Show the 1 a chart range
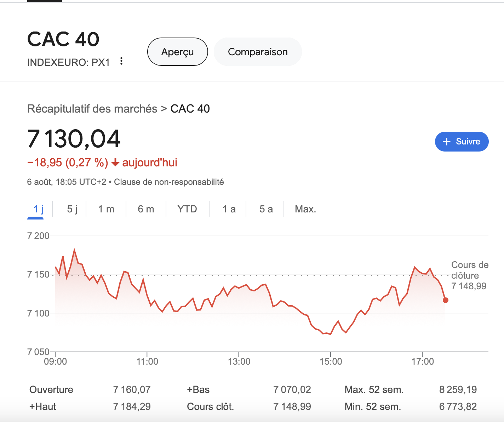The image size is (504, 422). (229, 209)
